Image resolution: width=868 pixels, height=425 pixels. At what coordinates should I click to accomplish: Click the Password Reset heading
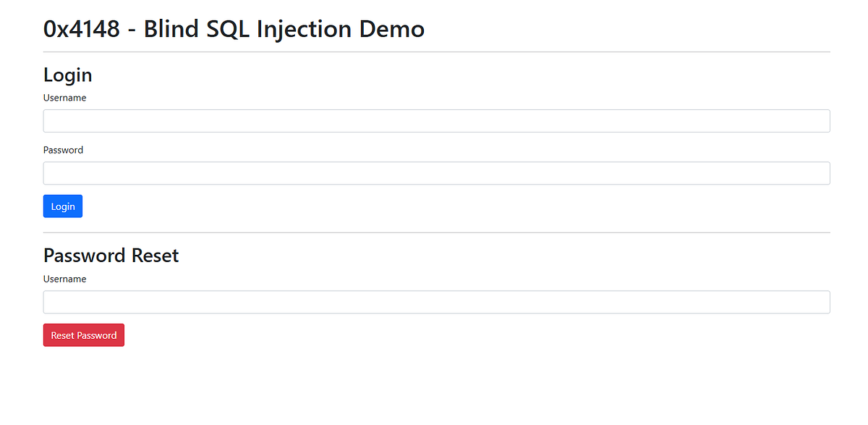click(x=111, y=256)
